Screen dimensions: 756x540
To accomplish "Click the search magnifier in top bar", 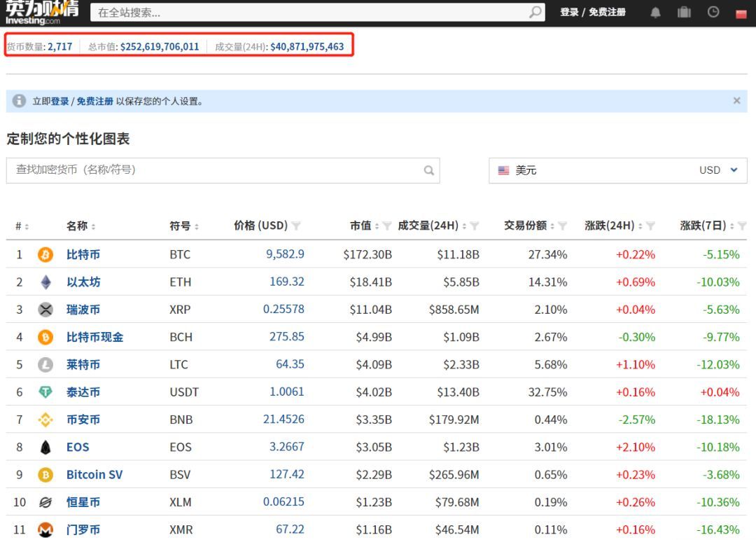I will [535, 12].
